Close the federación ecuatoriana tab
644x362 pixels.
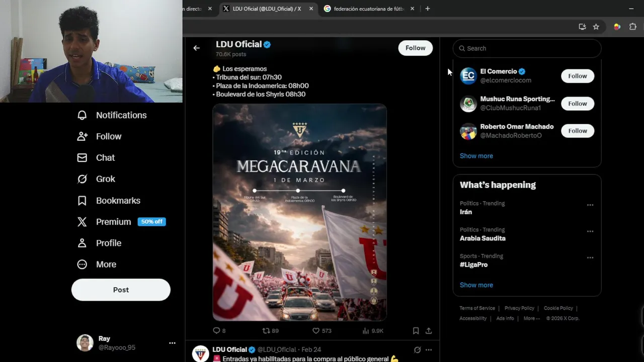pyautogui.click(x=412, y=9)
